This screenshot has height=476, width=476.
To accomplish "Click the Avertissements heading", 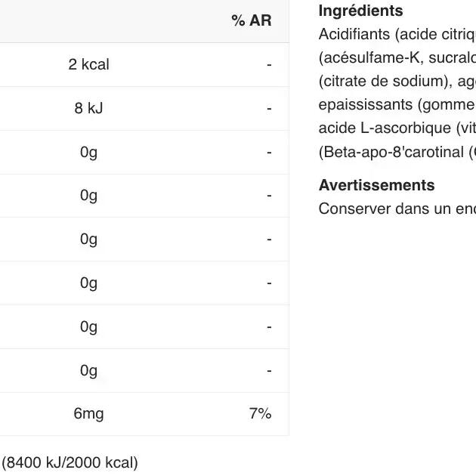I will click(376, 186).
